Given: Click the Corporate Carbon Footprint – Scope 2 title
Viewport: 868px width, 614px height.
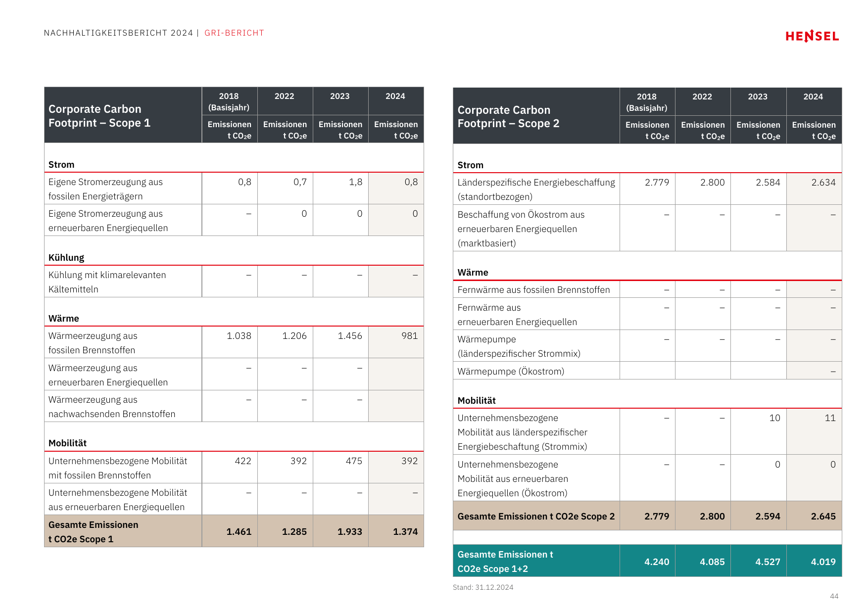Looking at the screenshot, I should 508,117.
